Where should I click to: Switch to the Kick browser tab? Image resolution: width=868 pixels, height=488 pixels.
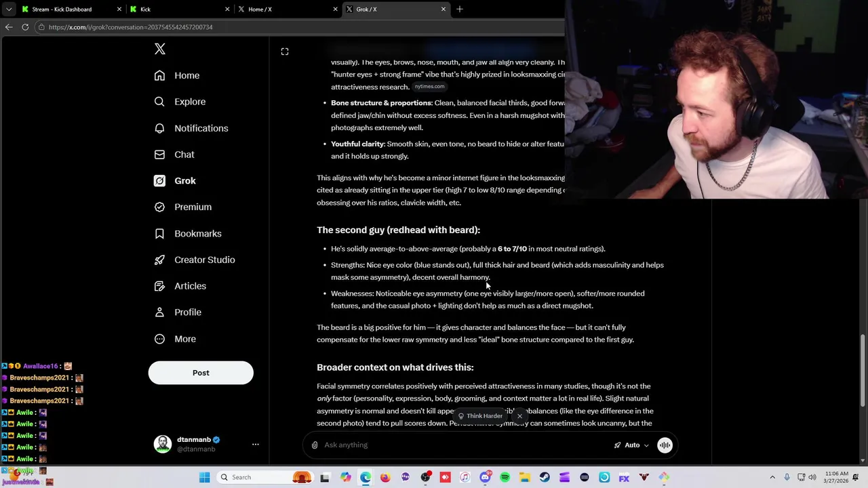click(180, 9)
